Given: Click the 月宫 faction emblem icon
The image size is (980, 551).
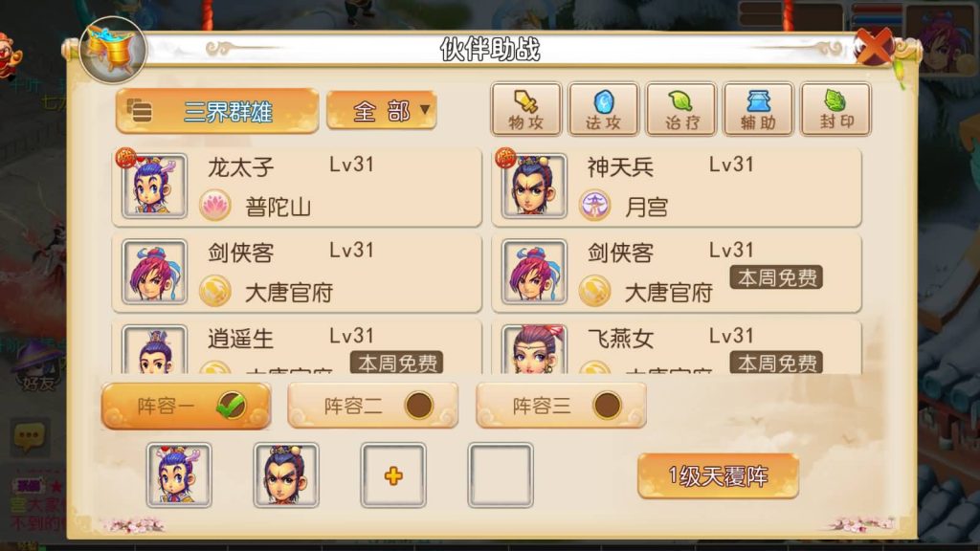Looking at the screenshot, I should coord(594,206).
